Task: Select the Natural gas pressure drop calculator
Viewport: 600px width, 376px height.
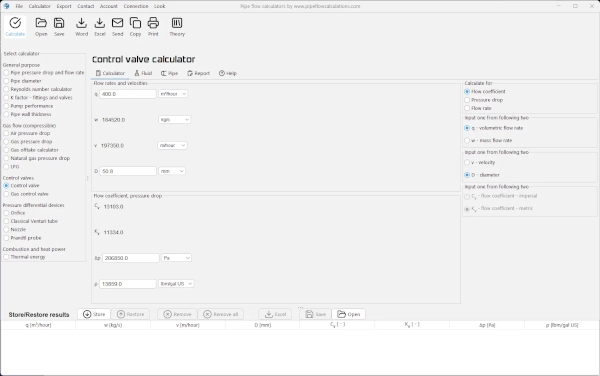Action: (36, 158)
